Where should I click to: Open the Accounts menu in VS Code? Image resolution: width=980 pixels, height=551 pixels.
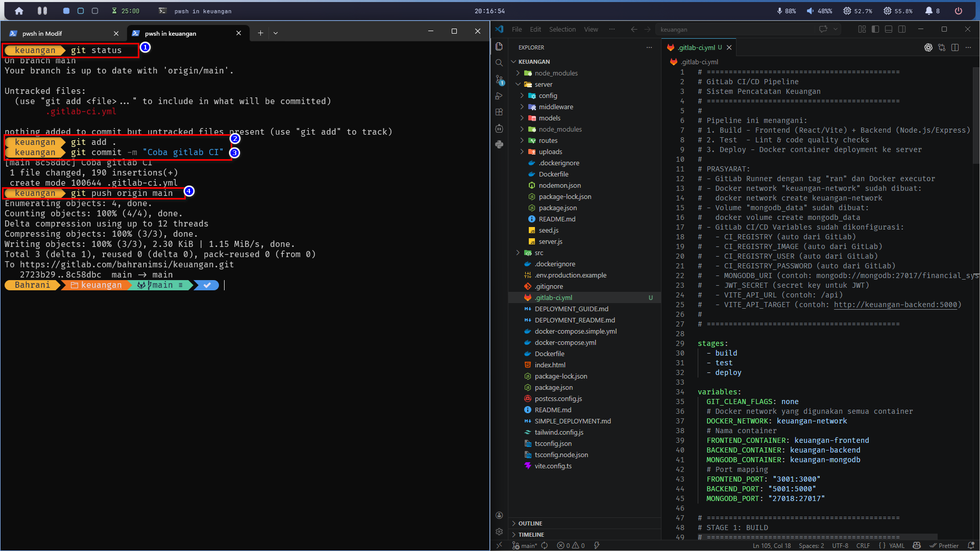coord(499,515)
